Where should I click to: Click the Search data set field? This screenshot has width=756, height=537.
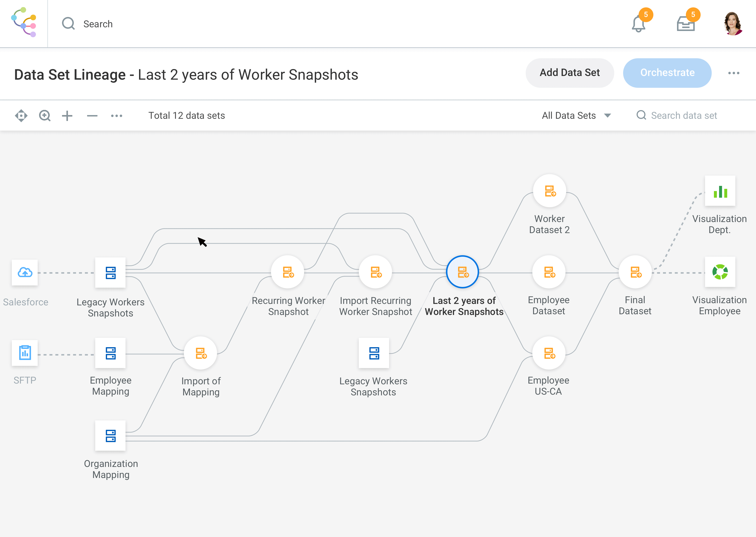(x=684, y=115)
